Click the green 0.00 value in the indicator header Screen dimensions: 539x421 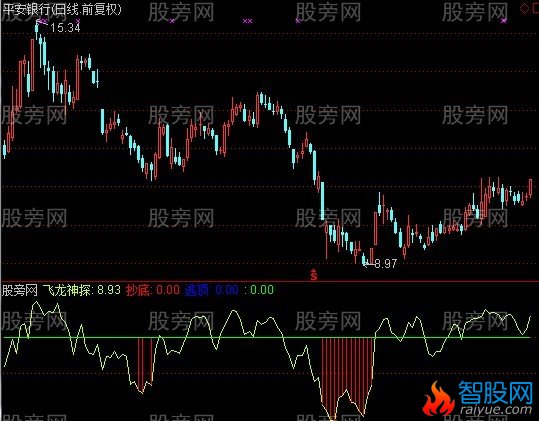(x=262, y=290)
